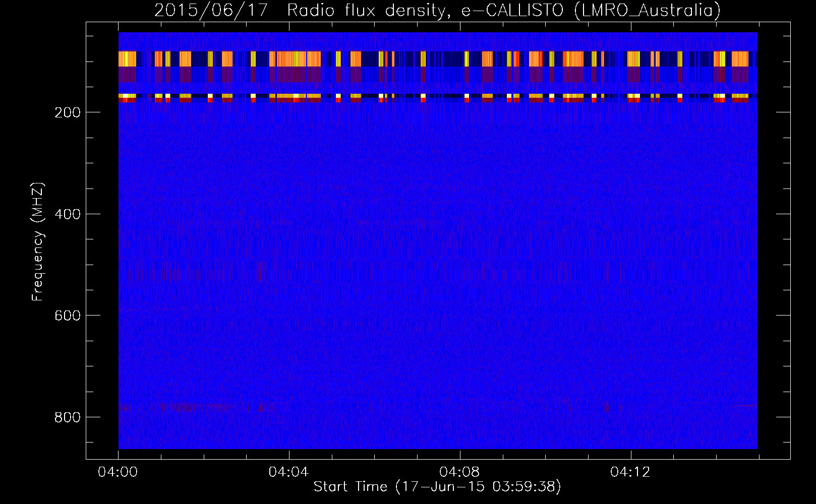Image resolution: width=816 pixels, height=504 pixels.
Task: Click the 04:08 time tick label
Action: 459,472
